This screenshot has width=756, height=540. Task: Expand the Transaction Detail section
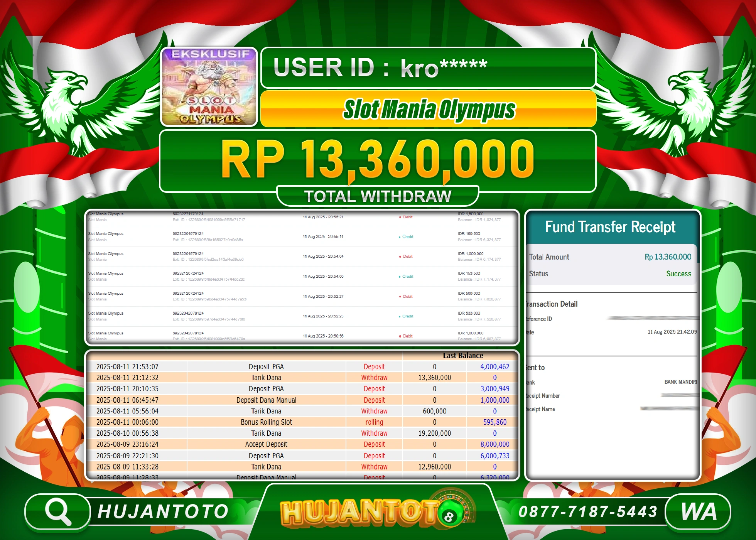(550, 304)
